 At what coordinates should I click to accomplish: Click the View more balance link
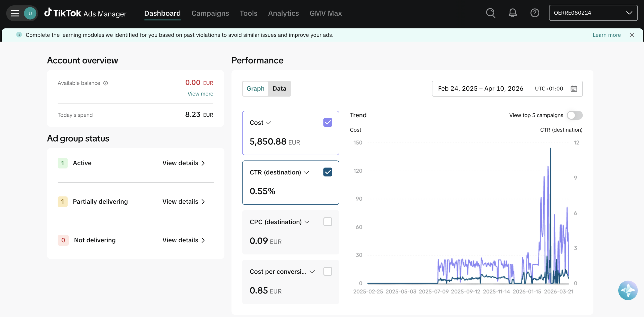point(200,94)
